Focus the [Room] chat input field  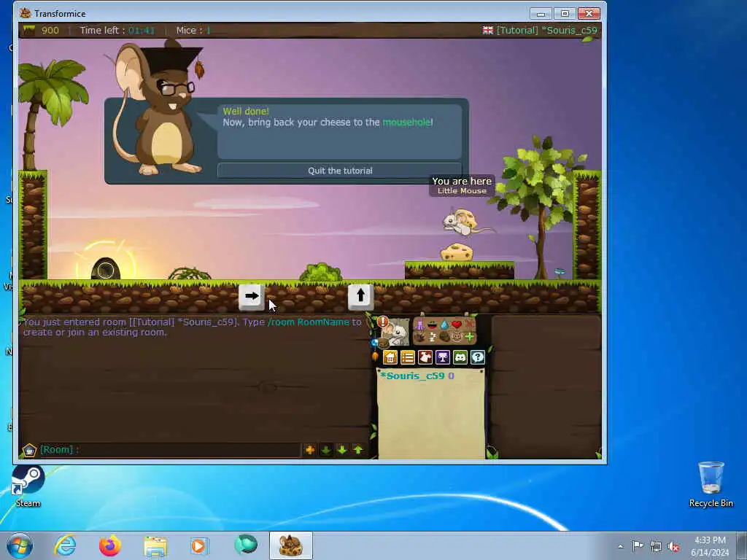[169, 449]
